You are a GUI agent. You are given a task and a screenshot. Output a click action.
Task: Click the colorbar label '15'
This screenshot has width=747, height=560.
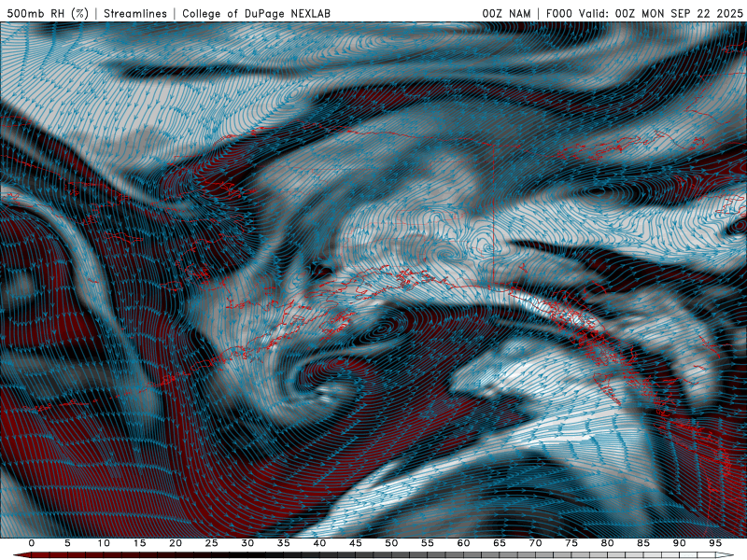click(x=139, y=543)
